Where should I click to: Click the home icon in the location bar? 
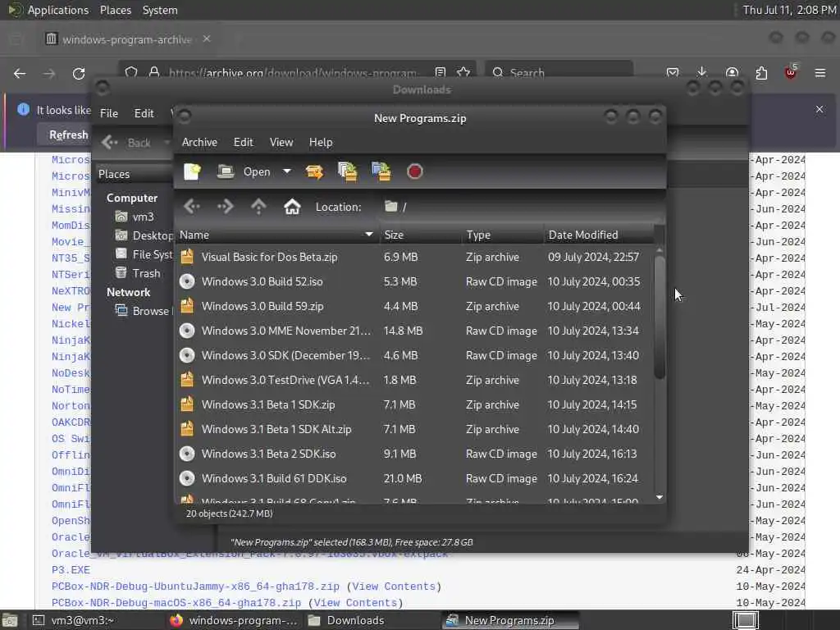pyautogui.click(x=292, y=206)
